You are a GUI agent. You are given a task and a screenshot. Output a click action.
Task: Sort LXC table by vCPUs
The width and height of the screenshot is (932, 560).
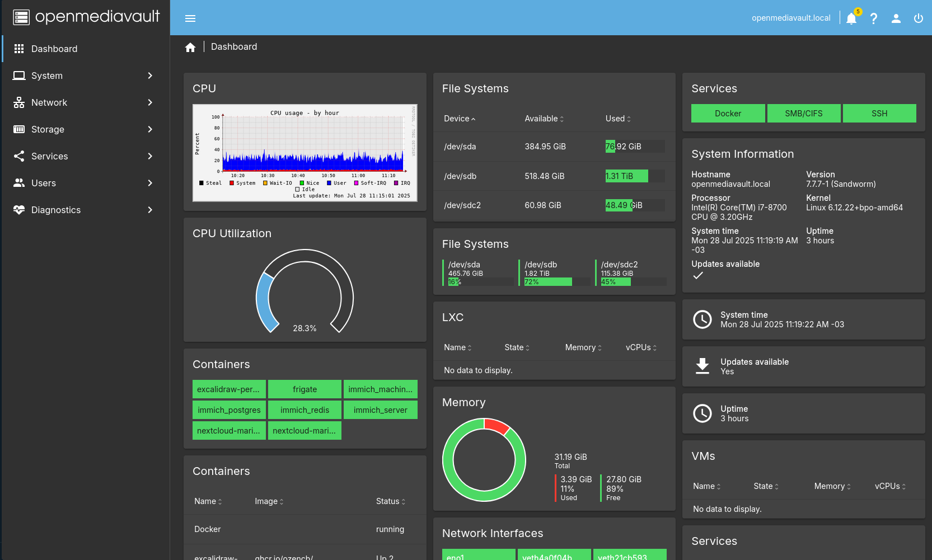(641, 347)
